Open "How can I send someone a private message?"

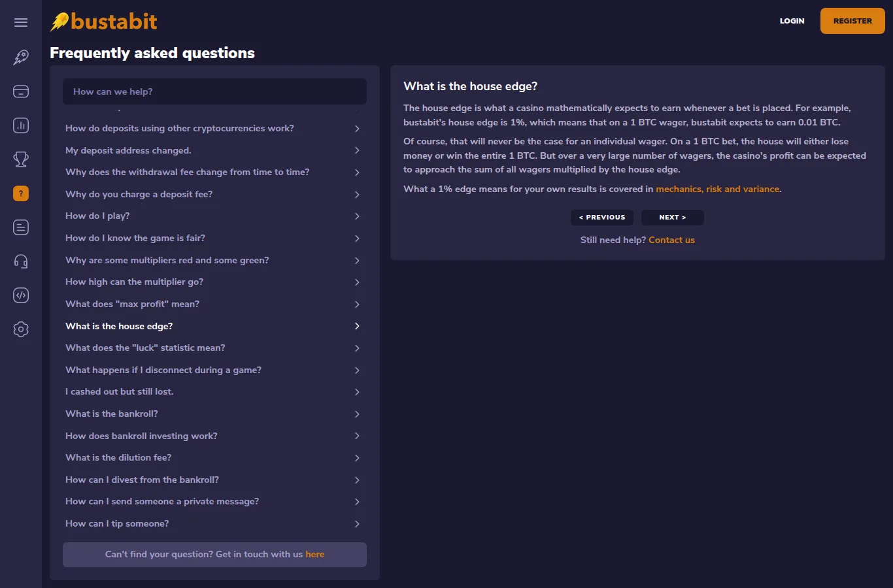pos(214,502)
